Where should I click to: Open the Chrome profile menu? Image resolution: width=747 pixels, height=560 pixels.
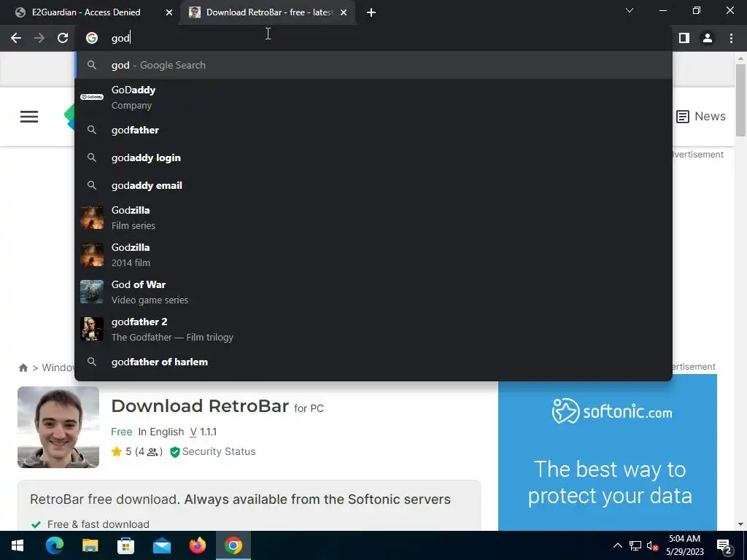click(x=708, y=38)
